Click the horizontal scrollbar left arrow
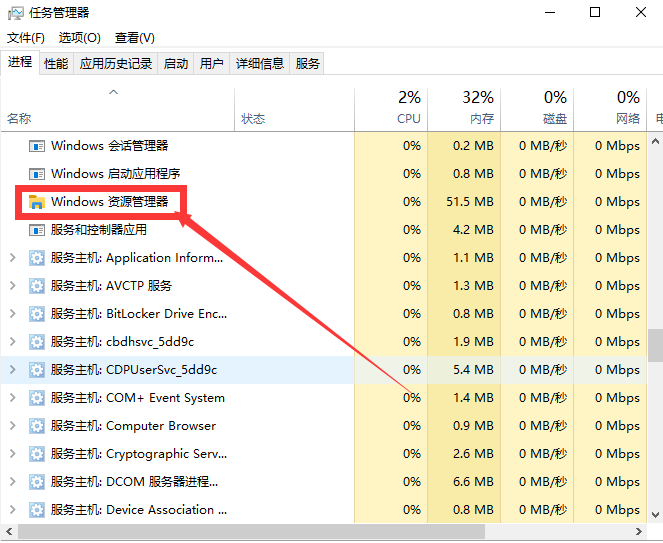Image resolution: width=663 pixels, height=543 pixels. click(x=8, y=533)
